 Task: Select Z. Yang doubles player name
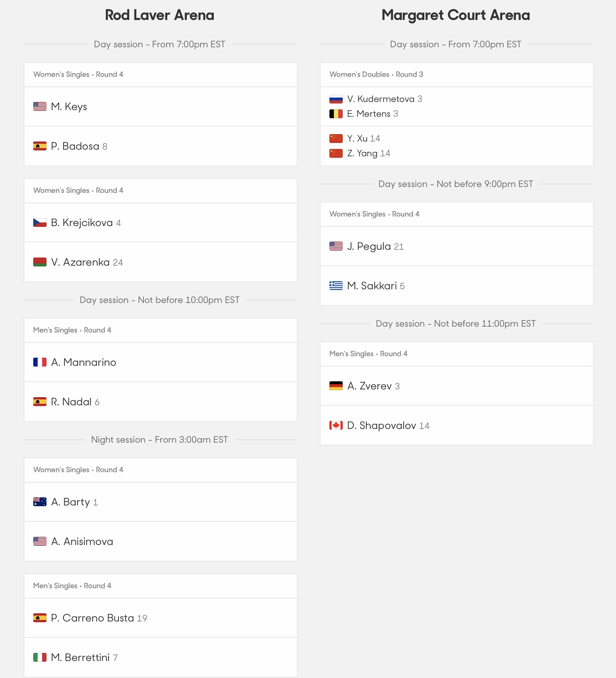[x=362, y=153]
